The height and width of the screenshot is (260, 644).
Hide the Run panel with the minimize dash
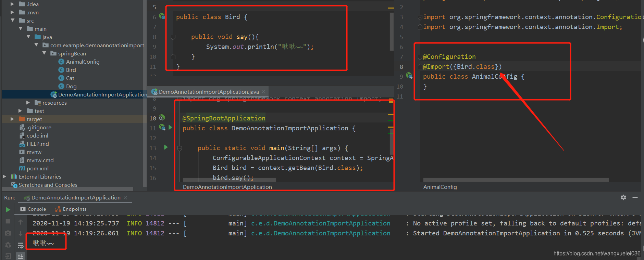point(635,197)
